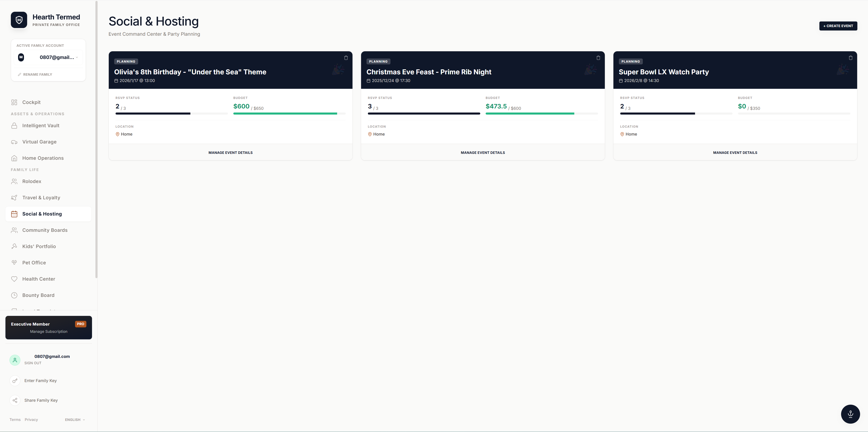The width and height of the screenshot is (868, 432).
Task: Click the green user avatar icon
Action: 15,360
